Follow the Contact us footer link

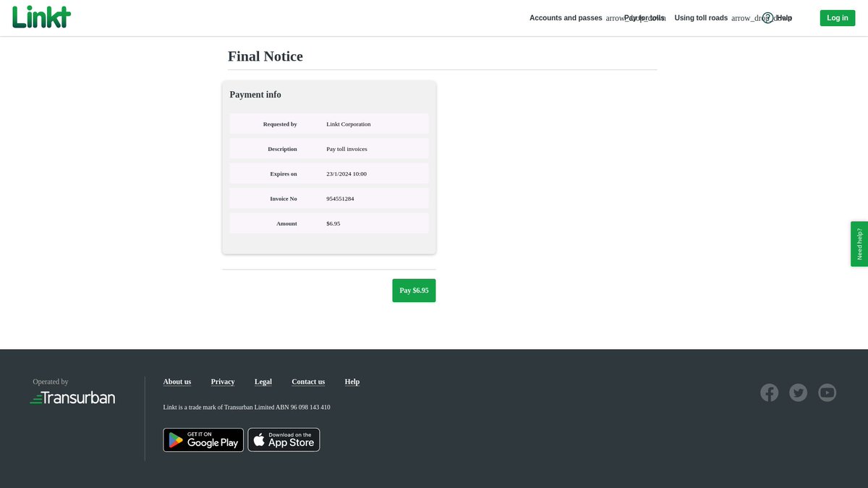pyautogui.click(x=308, y=382)
